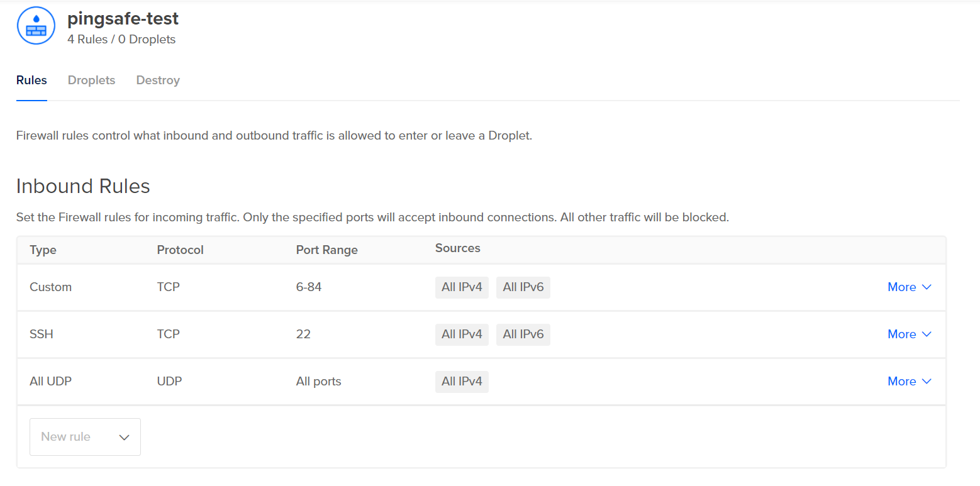This screenshot has width=980, height=486.
Task: Click the Sources column header
Action: coord(457,248)
